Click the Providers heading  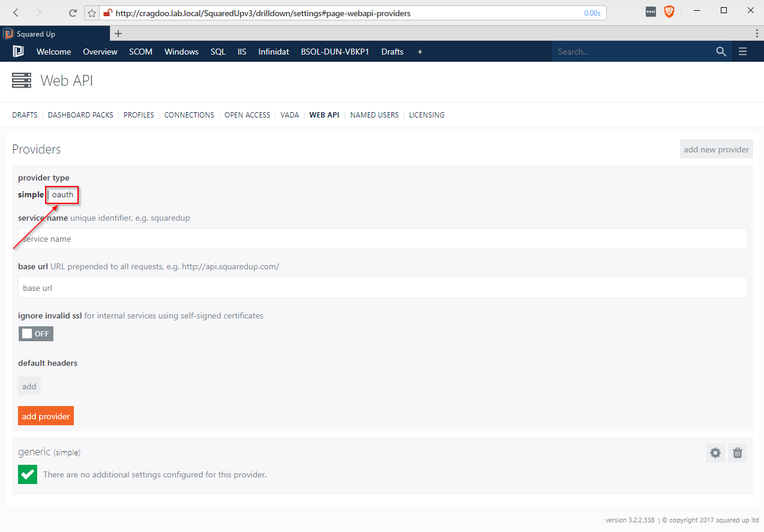pos(37,149)
